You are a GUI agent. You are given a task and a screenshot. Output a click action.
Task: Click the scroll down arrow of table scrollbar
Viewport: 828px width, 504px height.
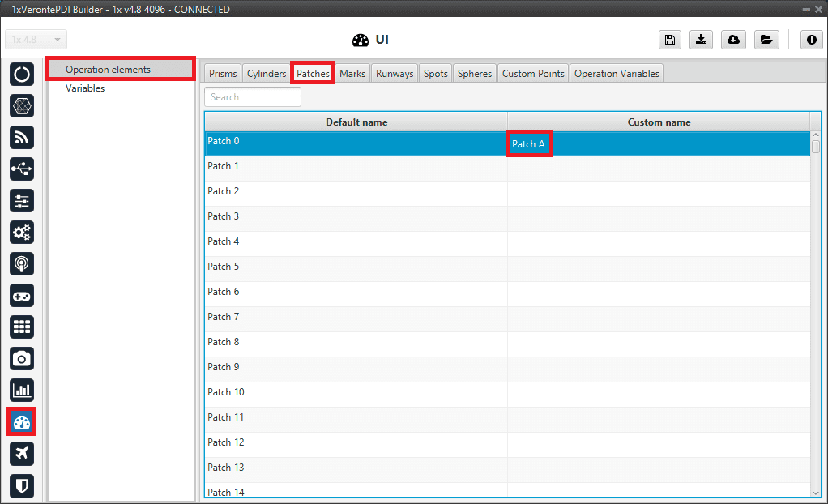point(815,491)
